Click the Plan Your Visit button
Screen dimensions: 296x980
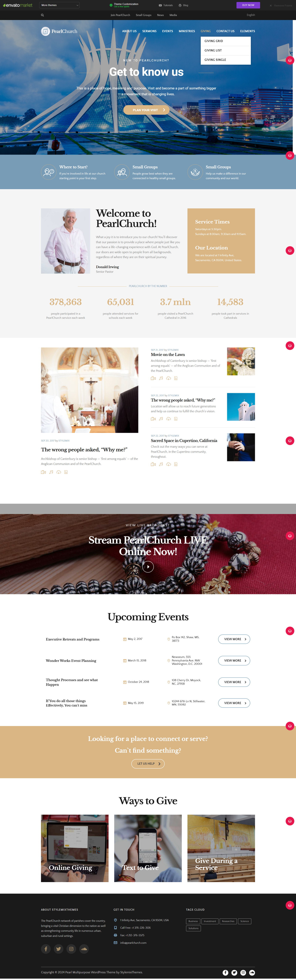pyautogui.click(x=147, y=110)
